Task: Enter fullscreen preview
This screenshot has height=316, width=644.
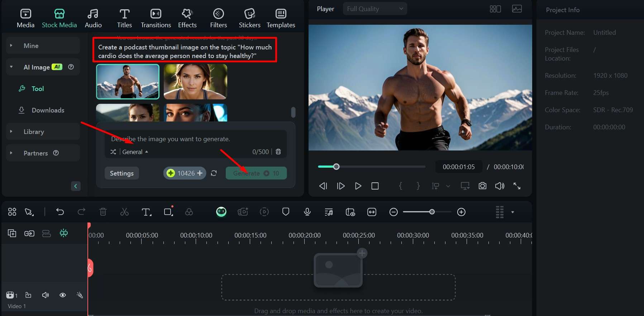Action: (x=517, y=186)
